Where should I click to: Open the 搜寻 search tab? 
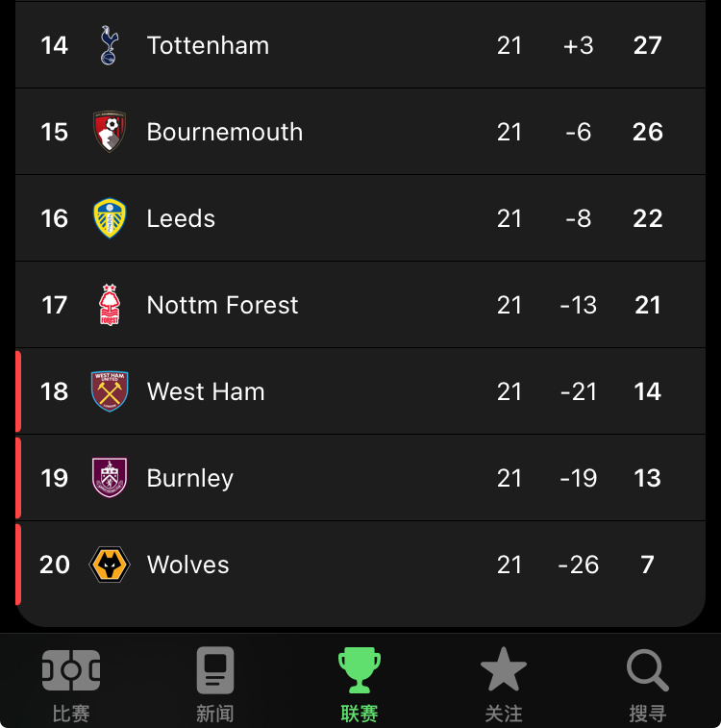coord(648,686)
